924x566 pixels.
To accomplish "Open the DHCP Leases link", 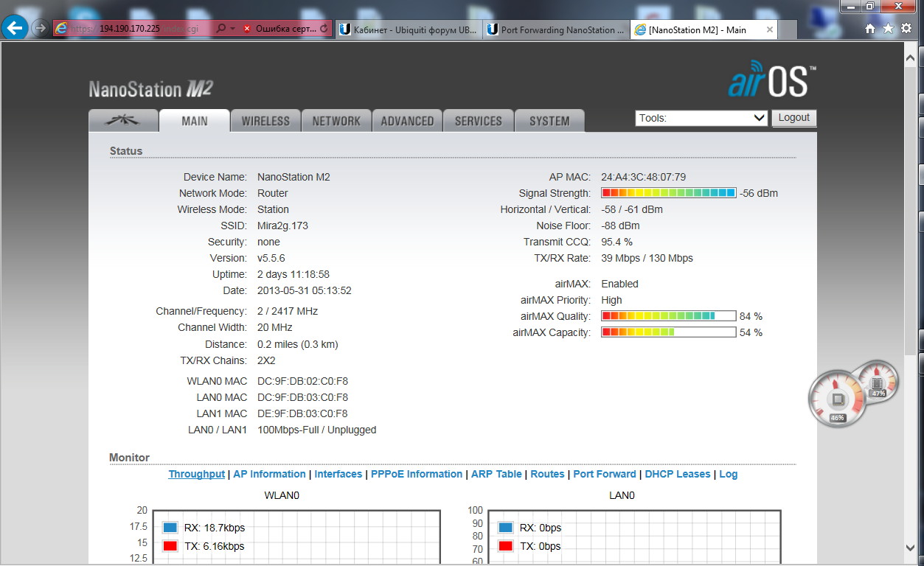I will pyautogui.click(x=678, y=474).
